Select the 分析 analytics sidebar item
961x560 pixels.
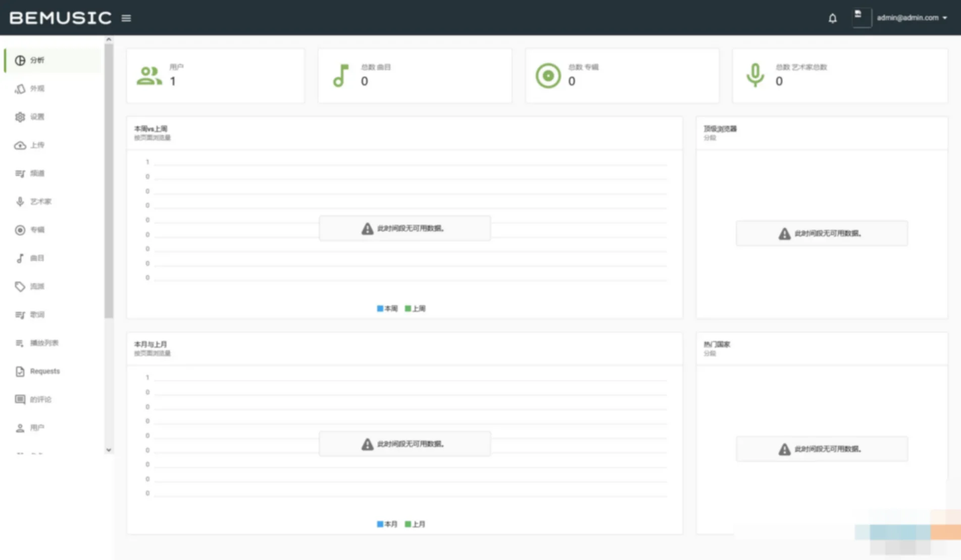[x=53, y=61]
